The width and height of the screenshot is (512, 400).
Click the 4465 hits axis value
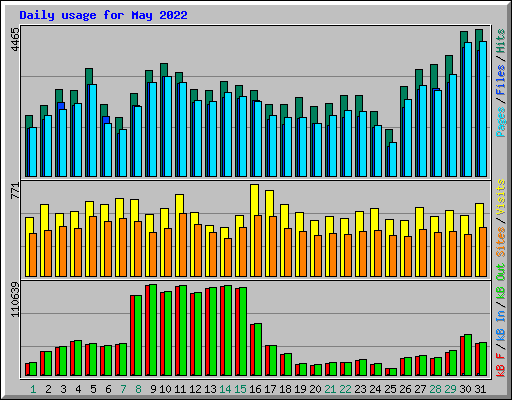click(x=15, y=39)
